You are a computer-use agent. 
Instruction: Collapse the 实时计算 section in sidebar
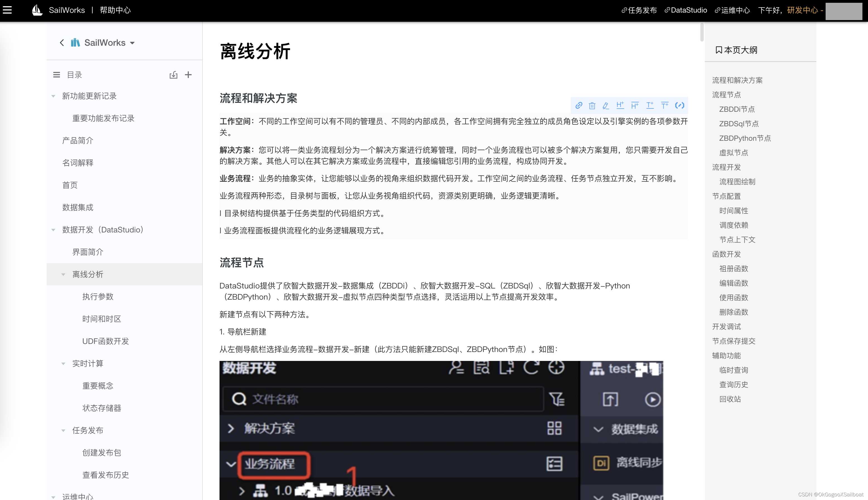pyautogui.click(x=63, y=363)
